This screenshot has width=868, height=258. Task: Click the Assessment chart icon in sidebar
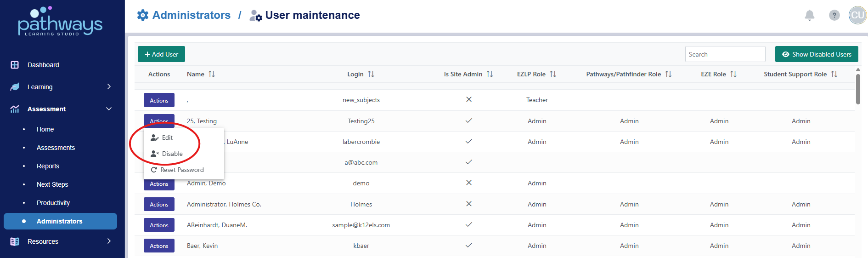pyautogui.click(x=15, y=109)
